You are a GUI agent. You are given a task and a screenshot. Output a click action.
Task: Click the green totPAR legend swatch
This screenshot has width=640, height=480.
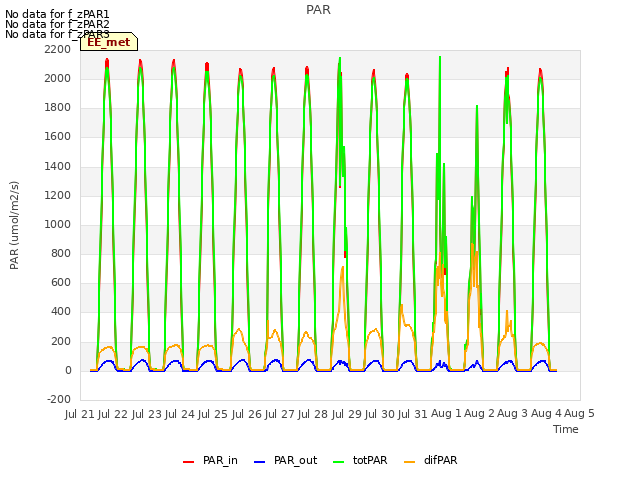tap(339, 462)
